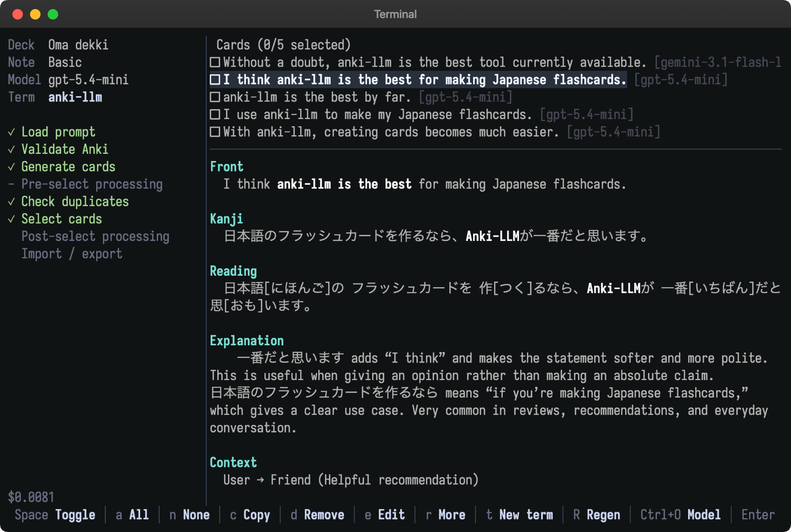The image size is (791, 532).
Task: Click the Reading field heading
Action: tap(233, 271)
